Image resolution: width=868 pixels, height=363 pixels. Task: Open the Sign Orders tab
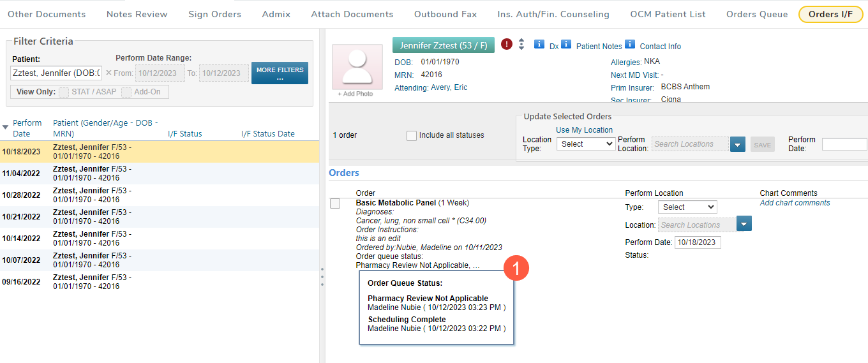tap(214, 14)
